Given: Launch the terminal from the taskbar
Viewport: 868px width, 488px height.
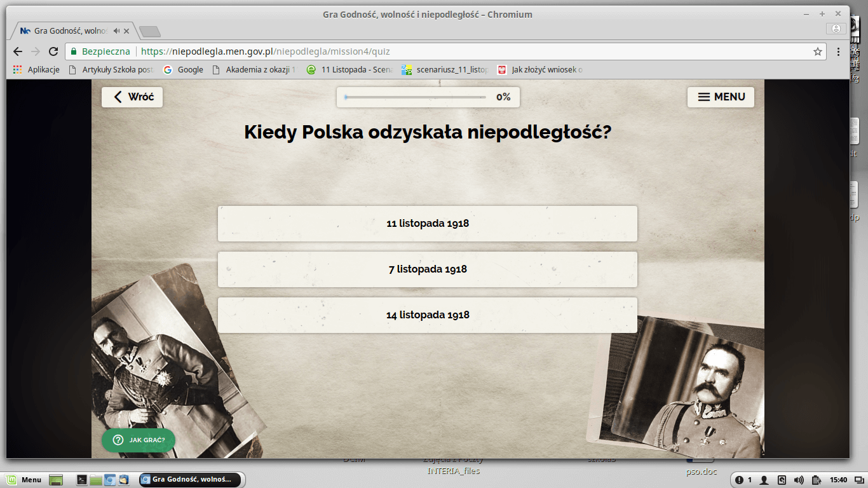Looking at the screenshot, I should pyautogui.click(x=82, y=480).
